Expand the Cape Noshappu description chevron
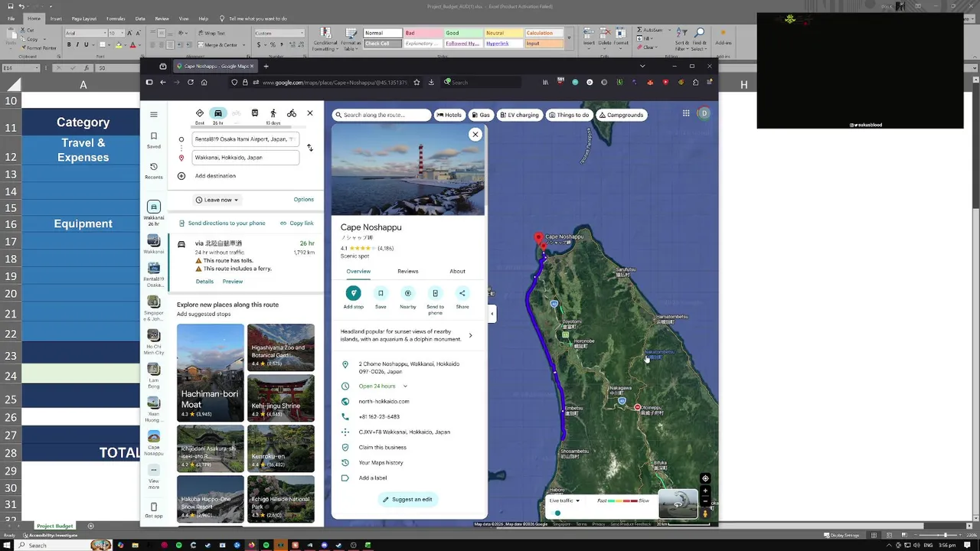The image size is (980, 551). 470,335
